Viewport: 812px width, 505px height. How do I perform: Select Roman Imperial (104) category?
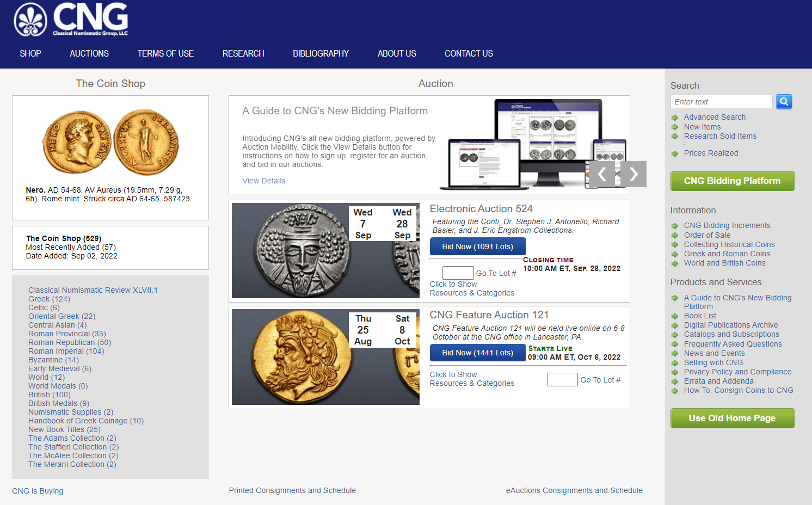66,351
